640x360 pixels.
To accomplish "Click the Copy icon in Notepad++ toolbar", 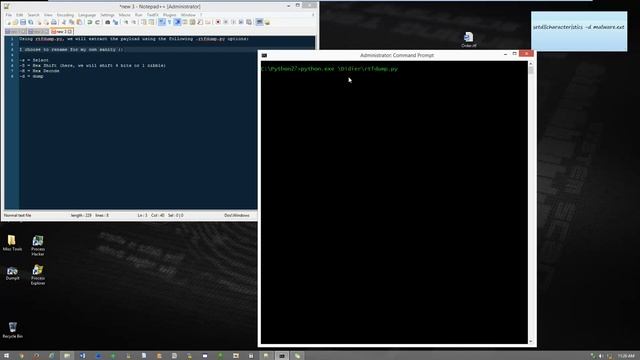I will [71, 22].
